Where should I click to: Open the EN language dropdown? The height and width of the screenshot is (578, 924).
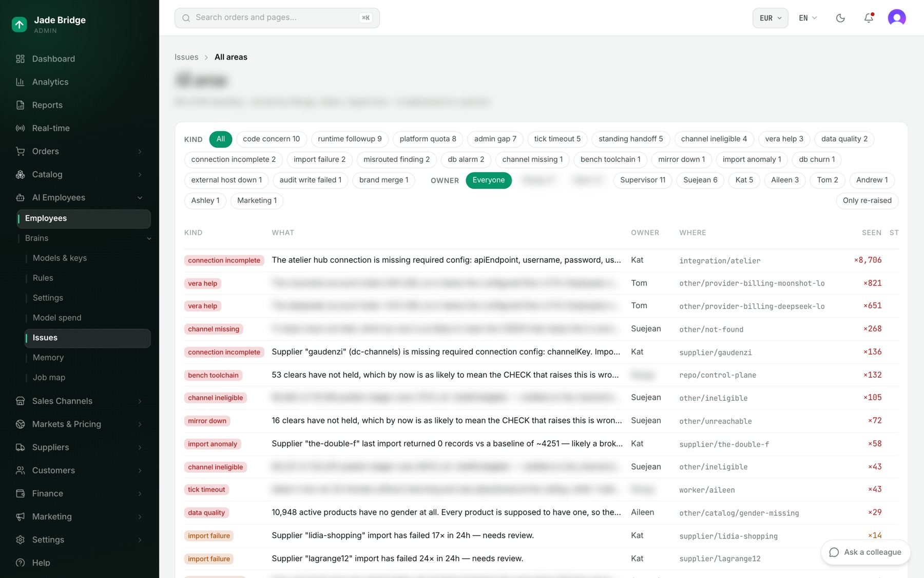click(x=807, y=18)
